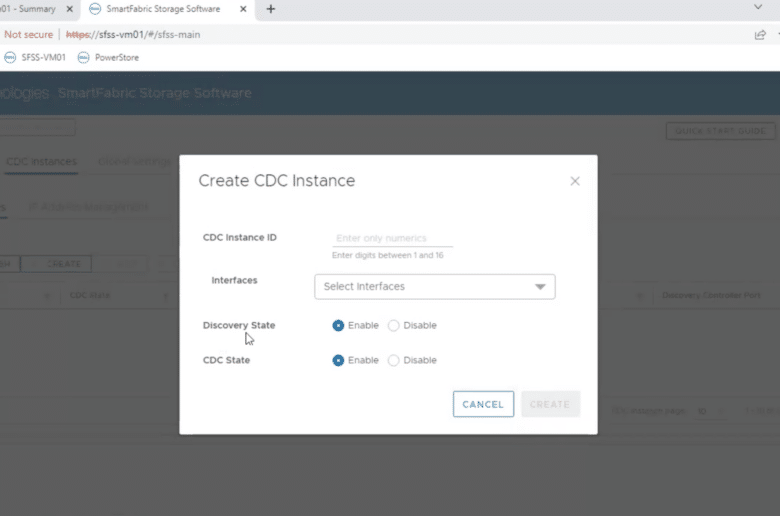
Task: Select Disable for Discovery State
Action: (393, 325)
